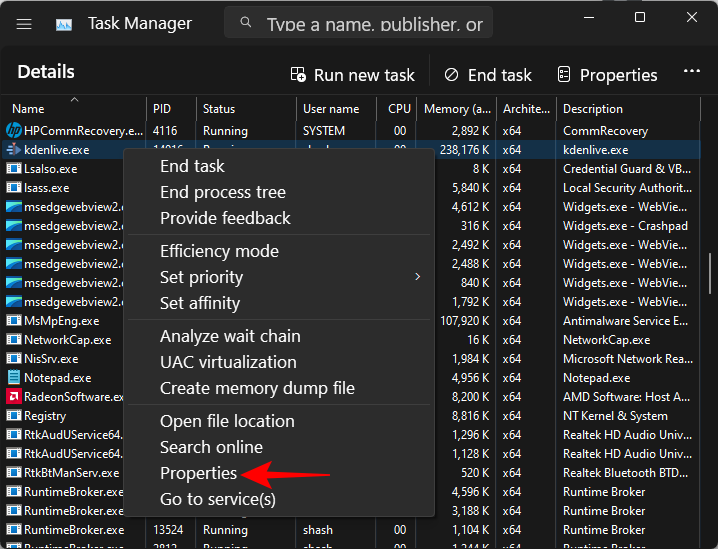Select the MsMpEng.exe process row
Viewport: 718px width, 549px height.
click(x=62, y=321)
